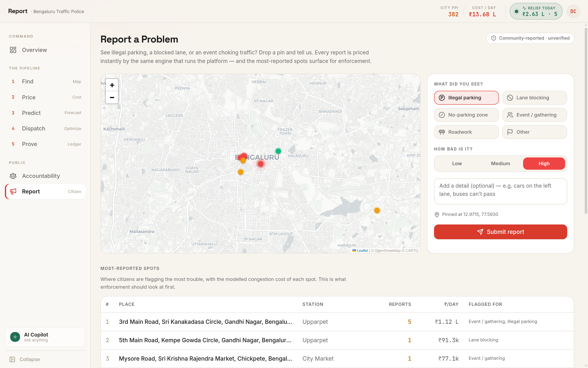This screenshot has height=368, width=588.
Task: Click the location pin icon beside coordinates
Action: coord(437,214)
